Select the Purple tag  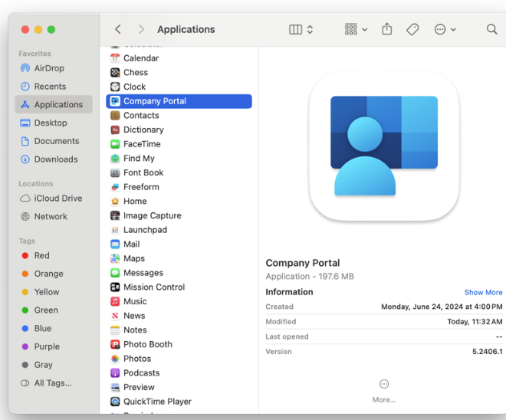[54, 346]
